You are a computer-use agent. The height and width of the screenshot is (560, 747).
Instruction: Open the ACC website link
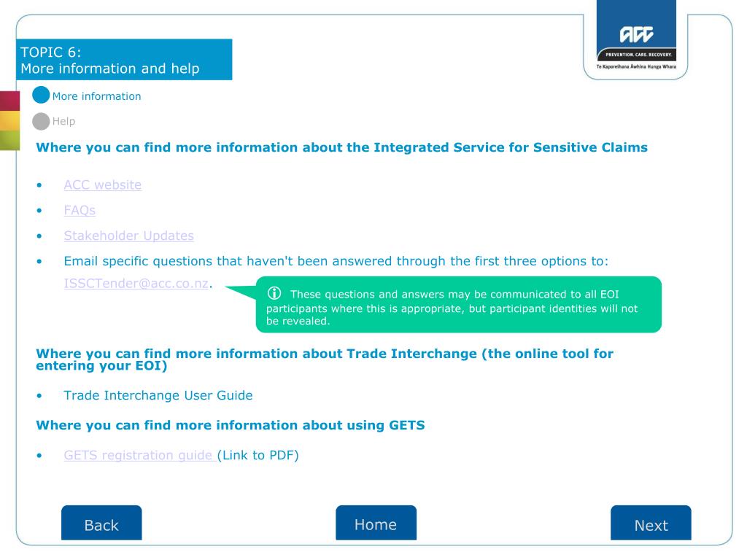102,184
